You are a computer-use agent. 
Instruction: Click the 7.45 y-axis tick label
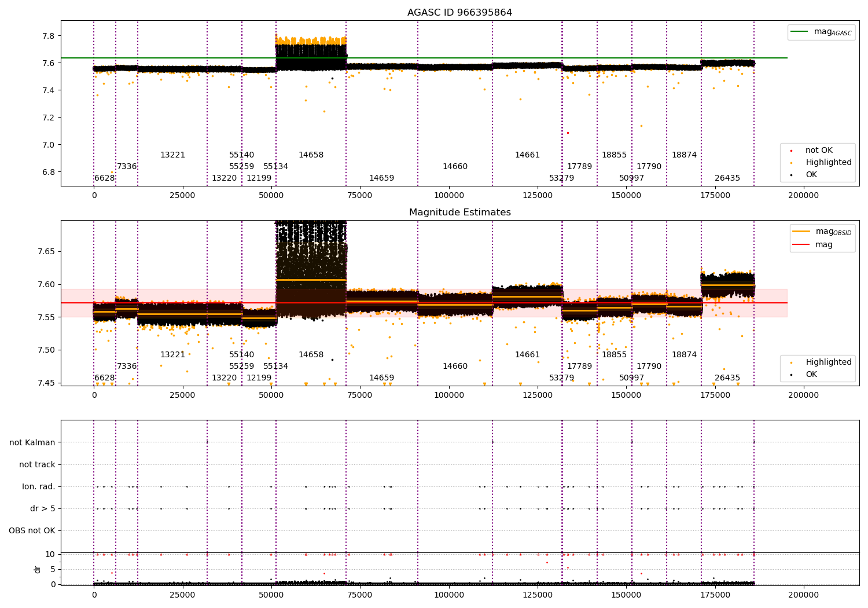tap(46, 383)
